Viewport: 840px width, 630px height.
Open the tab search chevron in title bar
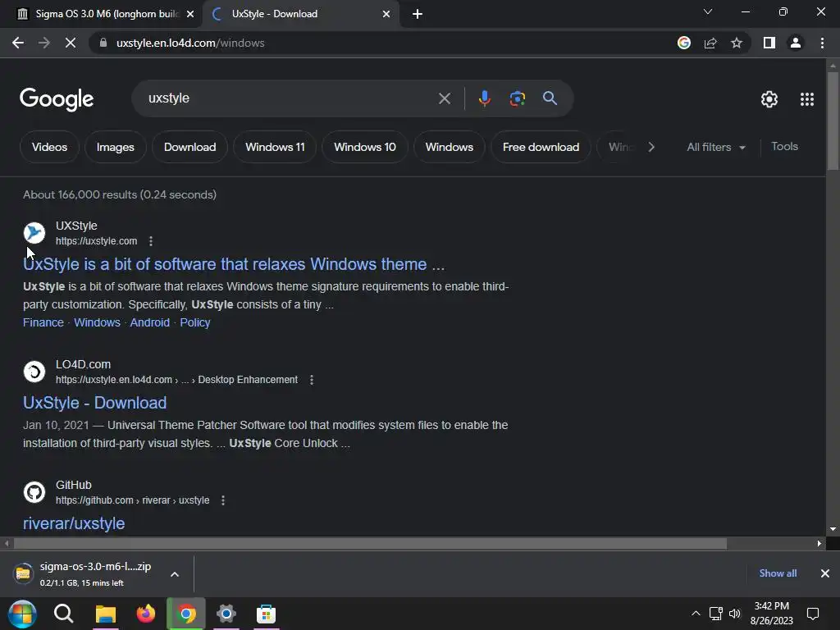(708, 11)
